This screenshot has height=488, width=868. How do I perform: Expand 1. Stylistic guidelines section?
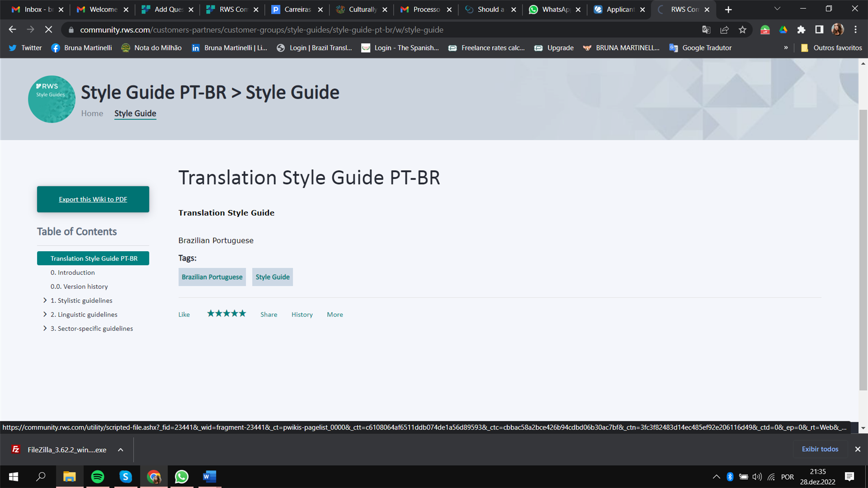click(45, 300)
